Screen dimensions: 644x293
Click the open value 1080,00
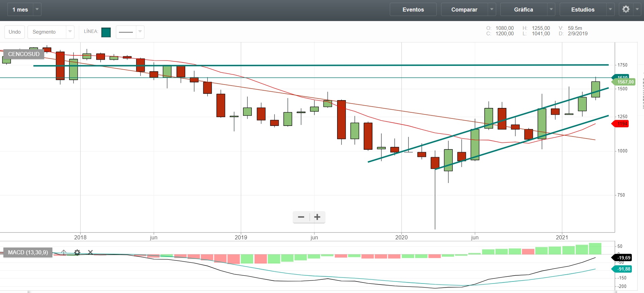pyautogui.click(x=505, y=28)
